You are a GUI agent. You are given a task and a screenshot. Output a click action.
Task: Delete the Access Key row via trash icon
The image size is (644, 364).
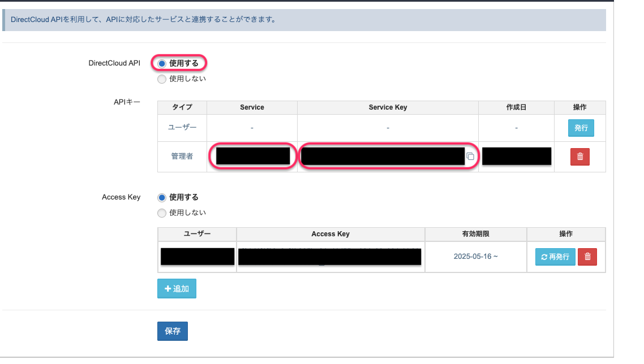pyautogui.click(x=587, y=257)
